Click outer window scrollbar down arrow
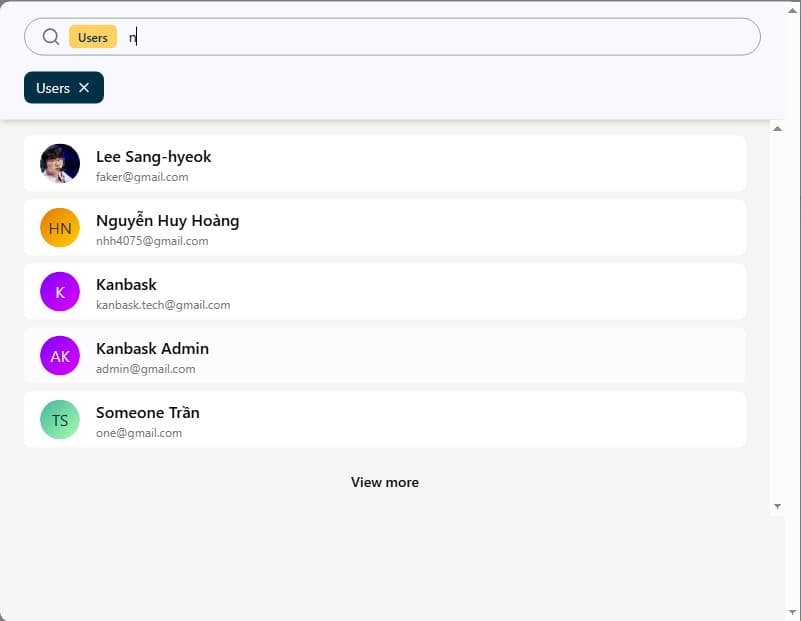This screenshot has height=621, width=801. point(792,612)
